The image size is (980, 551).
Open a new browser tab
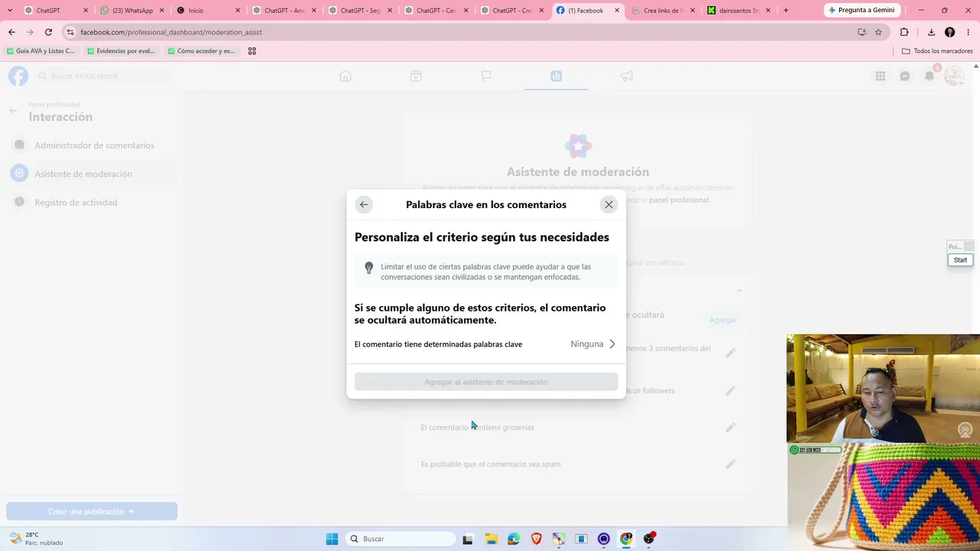pos(786,11)
